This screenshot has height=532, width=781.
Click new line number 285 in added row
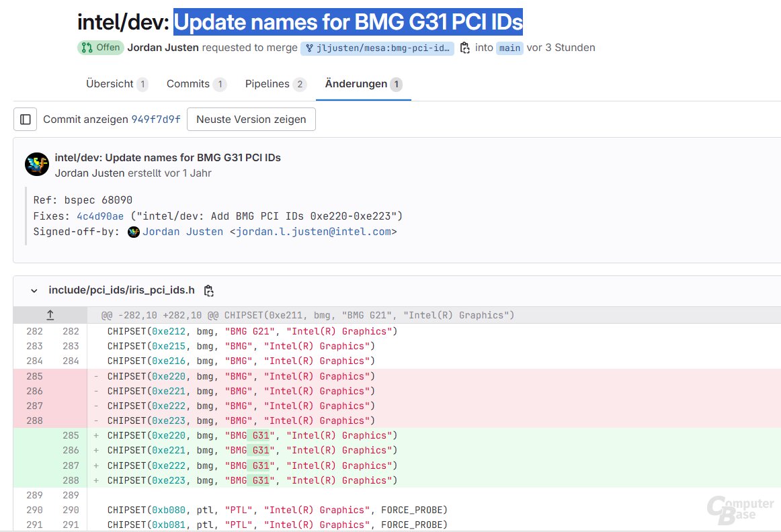click(x=71, y=435)
